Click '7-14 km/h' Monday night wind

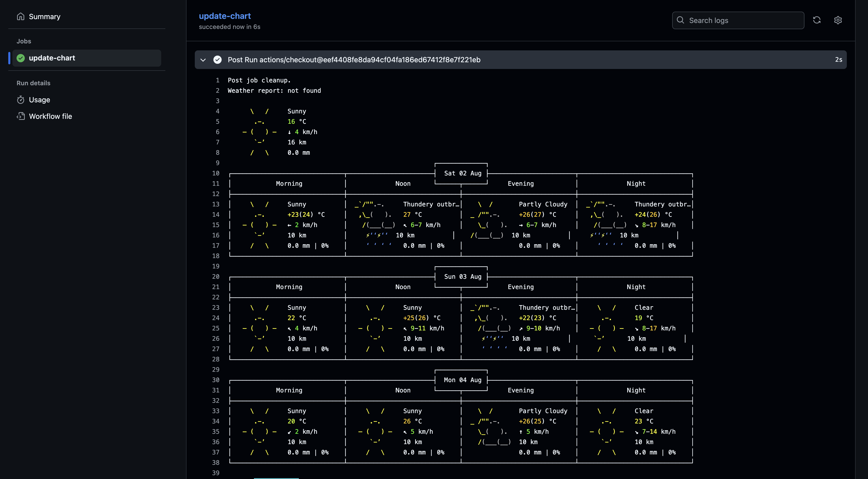pyautogui.click(x=659, y=432)
